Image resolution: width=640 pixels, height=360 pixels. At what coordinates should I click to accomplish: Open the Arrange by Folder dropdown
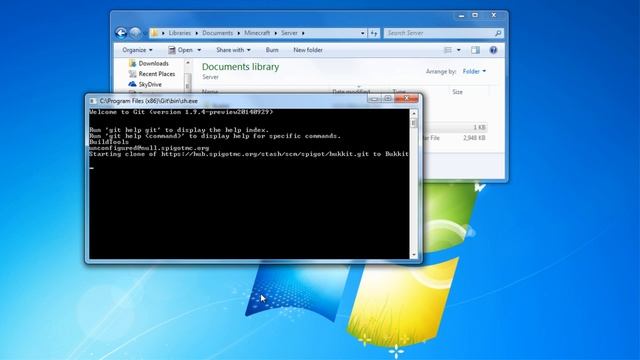[474, 71]
